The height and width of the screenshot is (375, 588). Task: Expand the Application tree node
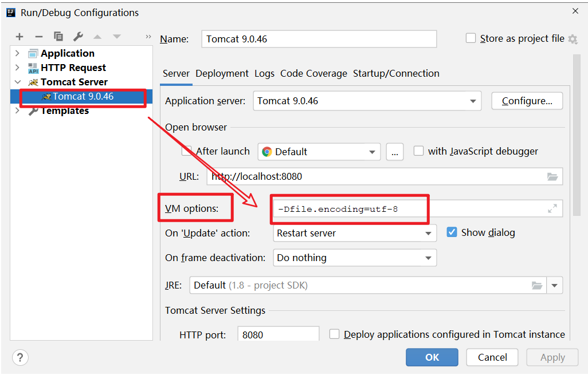click(x=17, y=53)
